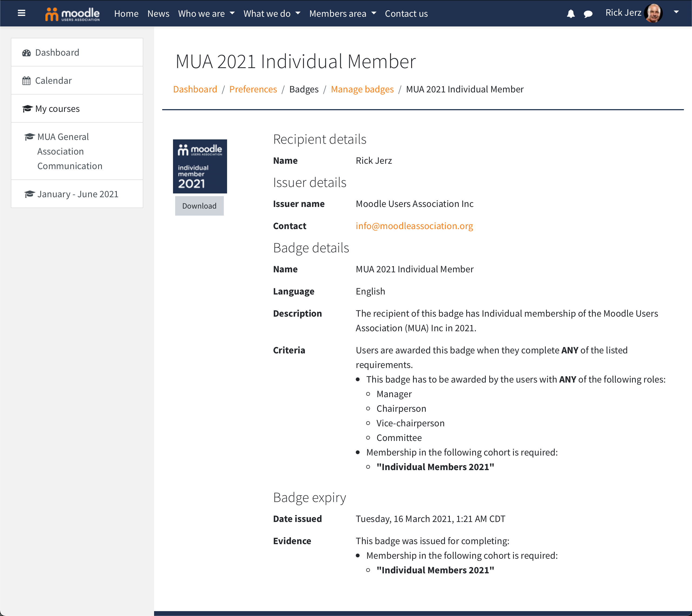
Task: Open MUA General Association Communication course
Action: pos(77,151)
